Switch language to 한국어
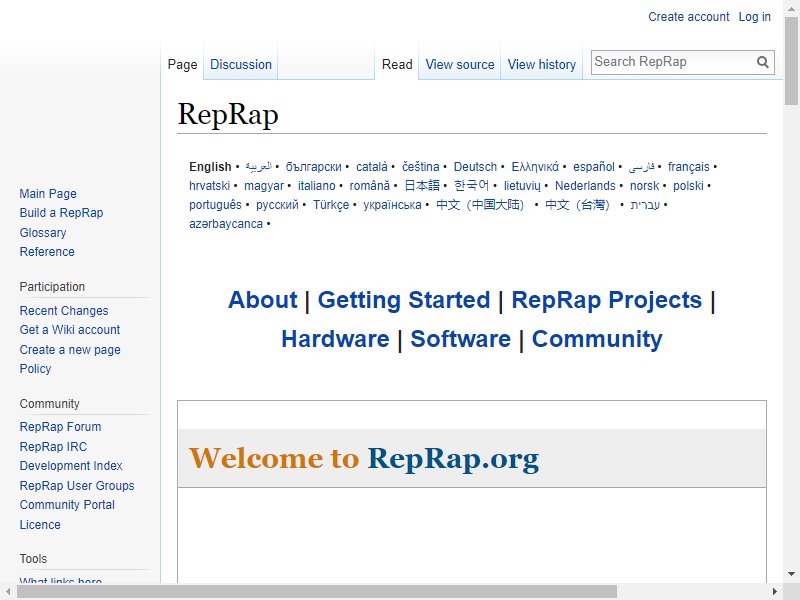This screenshot has height=600, width=800. click(471, 186)
